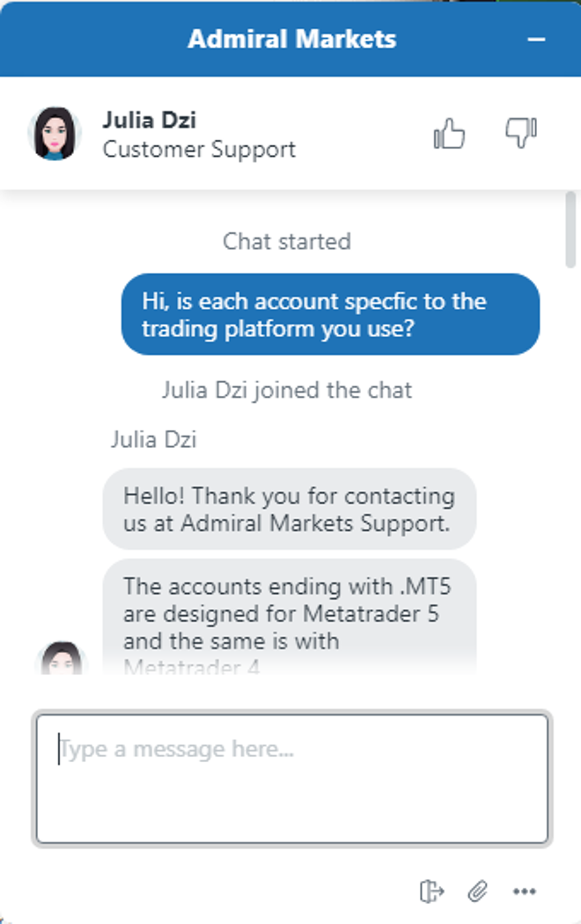Click the end chat exit icon
Viewport: 581px width, 924px height.
coord(431,891)
